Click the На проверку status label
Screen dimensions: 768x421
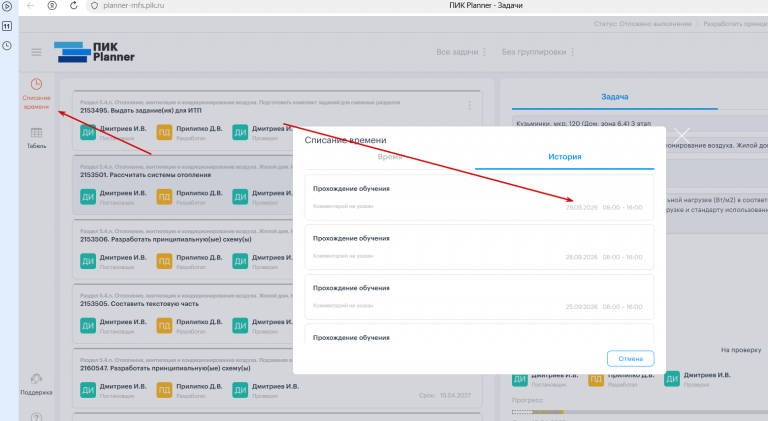point(741,350)
